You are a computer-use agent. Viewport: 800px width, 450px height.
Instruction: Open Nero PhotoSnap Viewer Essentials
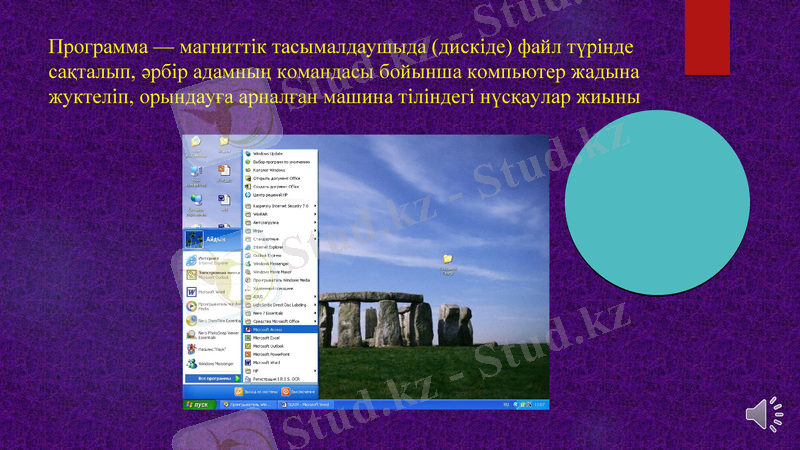212,335
